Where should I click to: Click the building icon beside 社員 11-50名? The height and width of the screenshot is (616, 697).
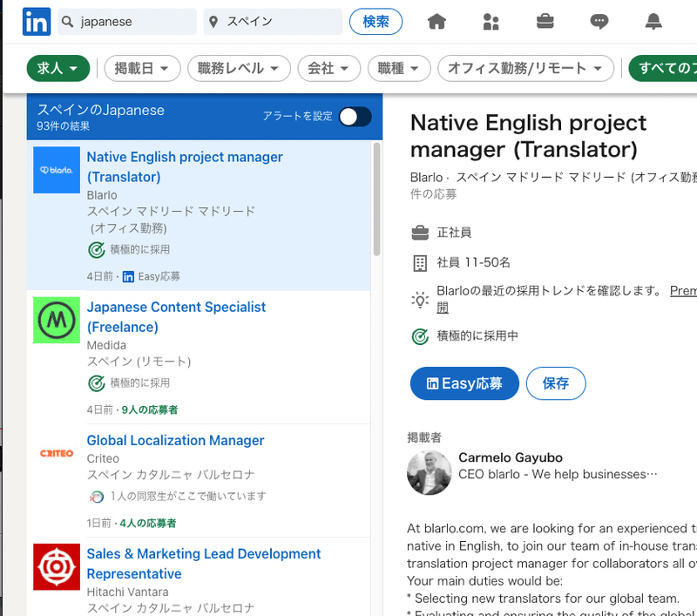tap(420, 263)
